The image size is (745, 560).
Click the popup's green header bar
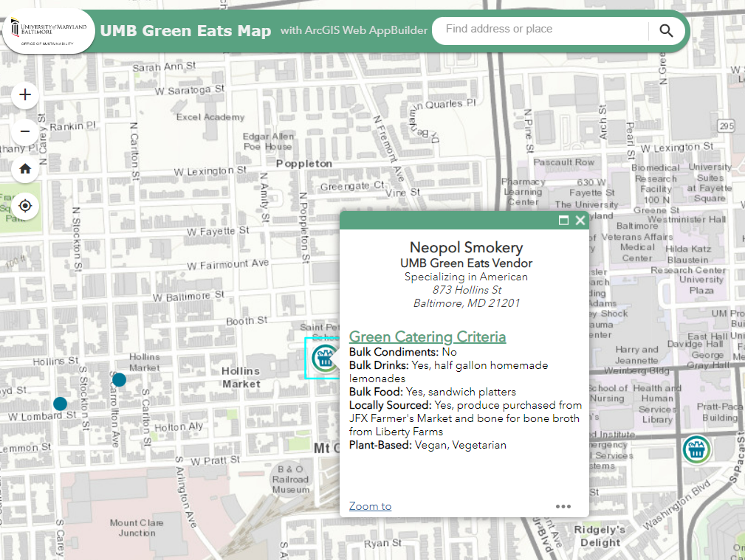point(443,221)
